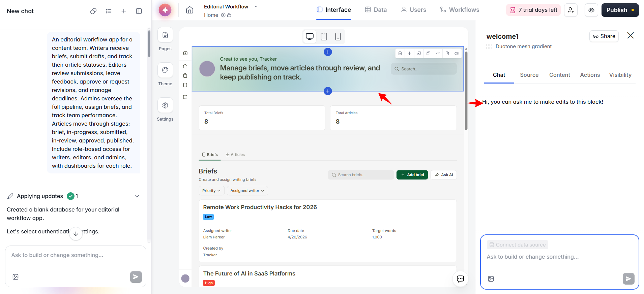644x294 pixels.
Task: Open the Settings gear panel
Action: coord(165,105)
